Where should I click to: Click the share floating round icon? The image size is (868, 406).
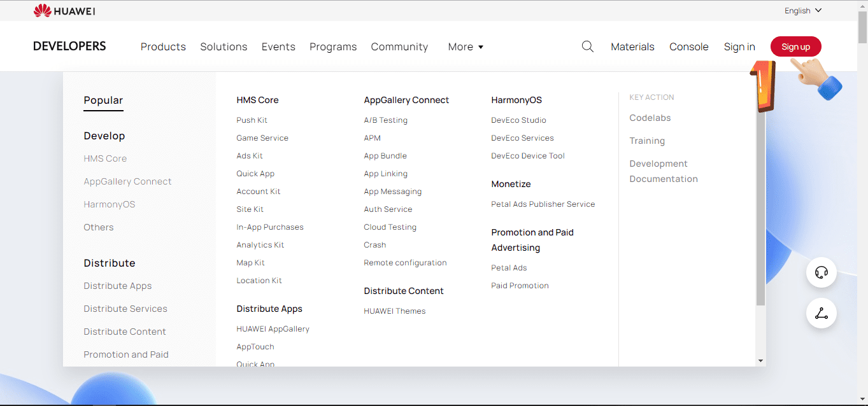(x=822, y=313)
